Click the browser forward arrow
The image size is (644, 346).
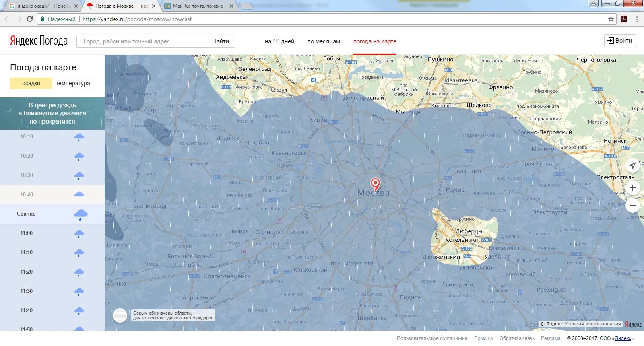(x=19, y=19)
